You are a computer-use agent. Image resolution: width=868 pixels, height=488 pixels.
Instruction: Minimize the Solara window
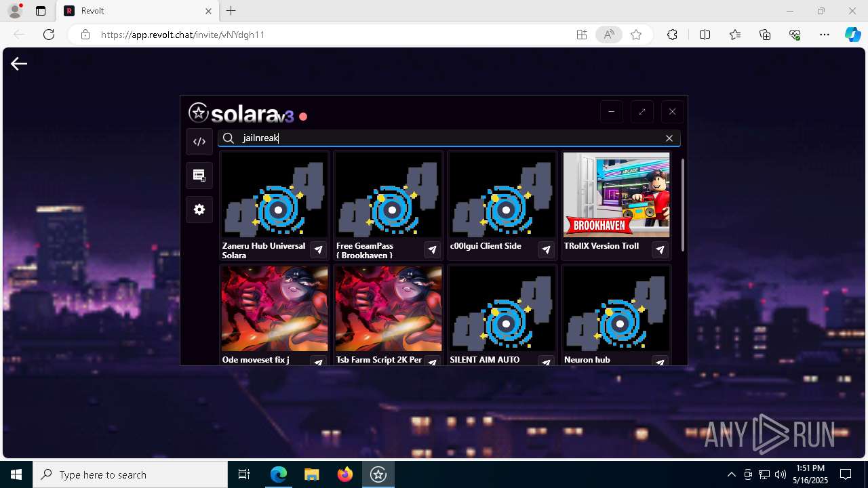click(611, 112)
